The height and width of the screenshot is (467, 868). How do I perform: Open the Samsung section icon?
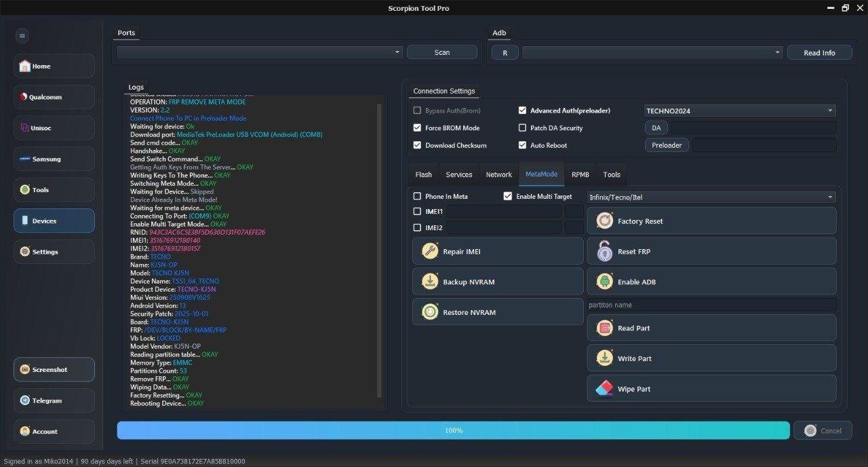(25, 159)
